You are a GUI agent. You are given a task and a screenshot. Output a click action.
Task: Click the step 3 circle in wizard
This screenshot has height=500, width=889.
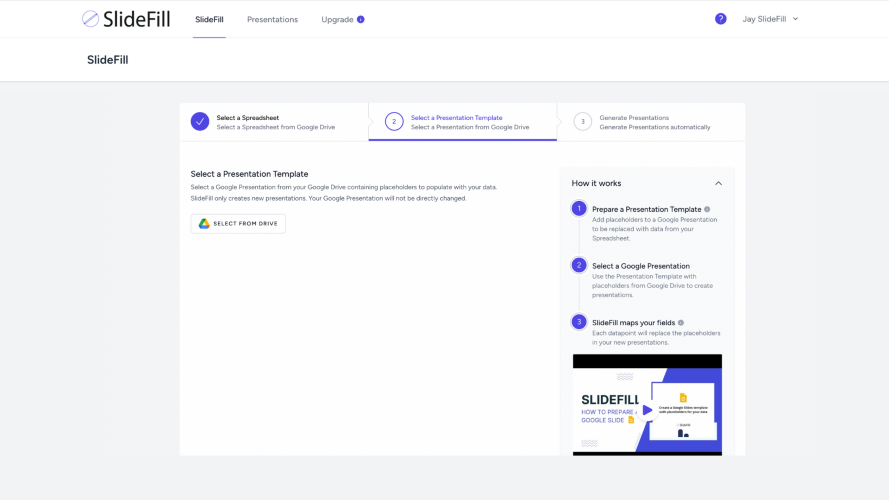pos(582,121)
